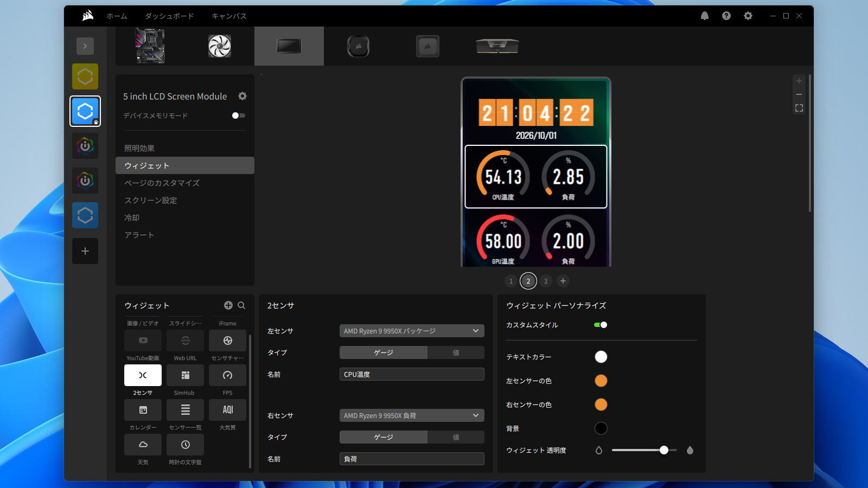This screenshot has width=868, height=488.
Task: Pick the センサー一覧 sensor list widget
Action: (x=185, y=410)
